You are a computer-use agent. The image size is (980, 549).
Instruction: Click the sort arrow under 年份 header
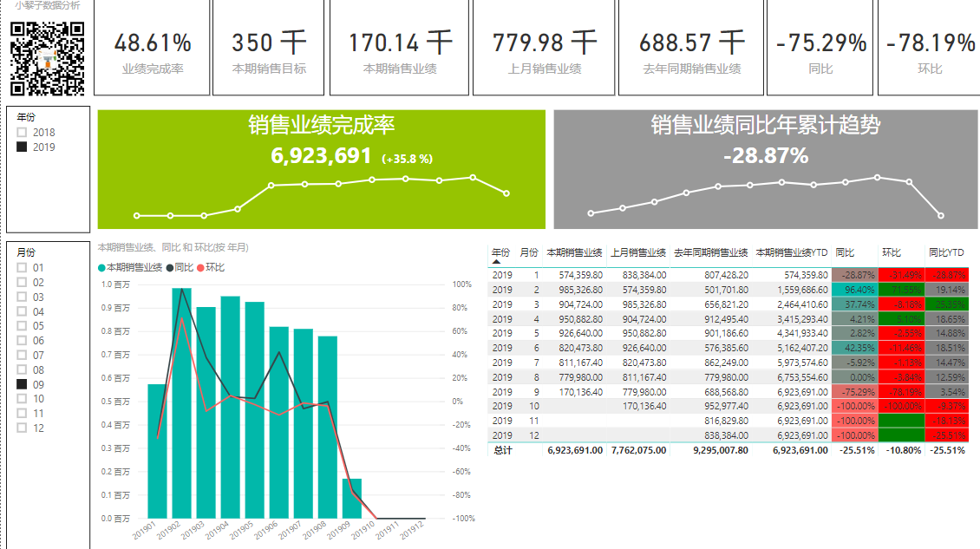(x=496, y=262)
